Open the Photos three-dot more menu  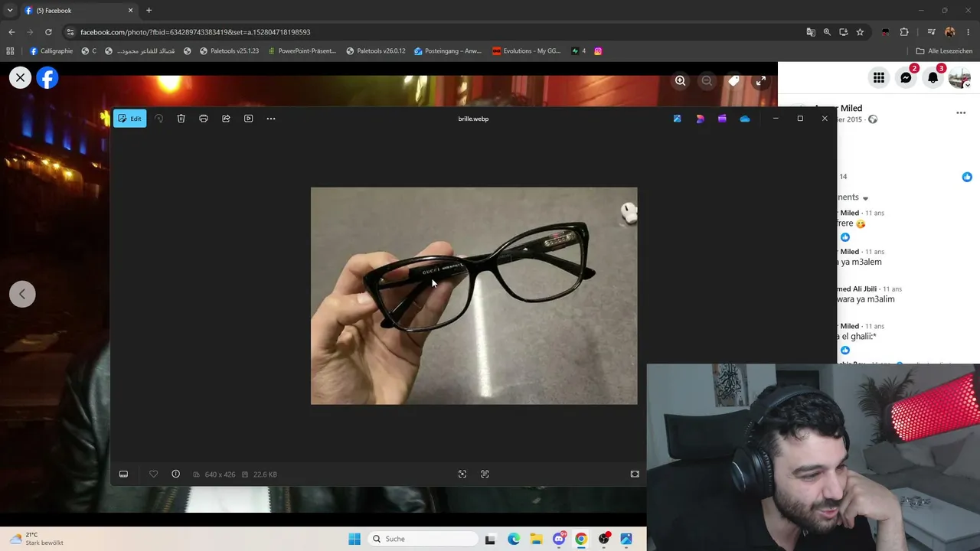271,119
